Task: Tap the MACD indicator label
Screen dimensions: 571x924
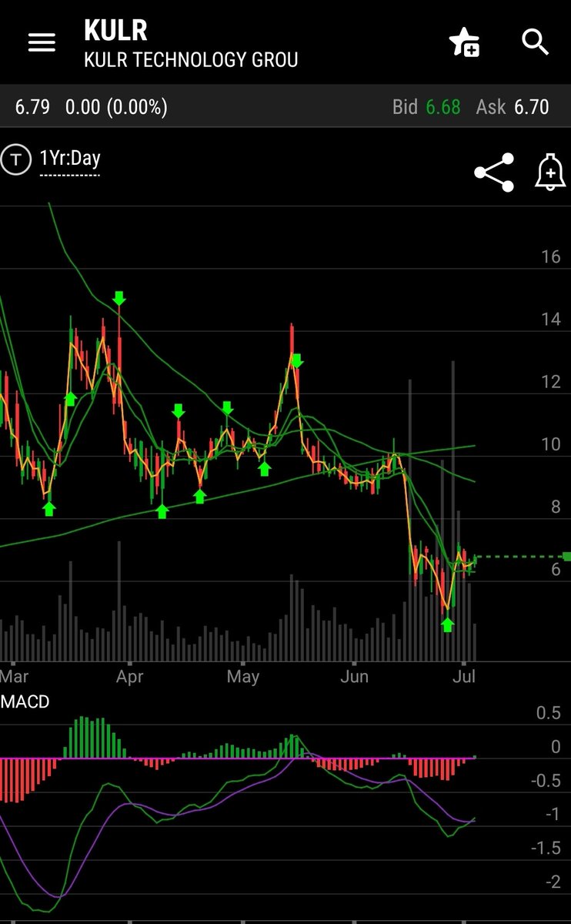Action: (25, 701)
